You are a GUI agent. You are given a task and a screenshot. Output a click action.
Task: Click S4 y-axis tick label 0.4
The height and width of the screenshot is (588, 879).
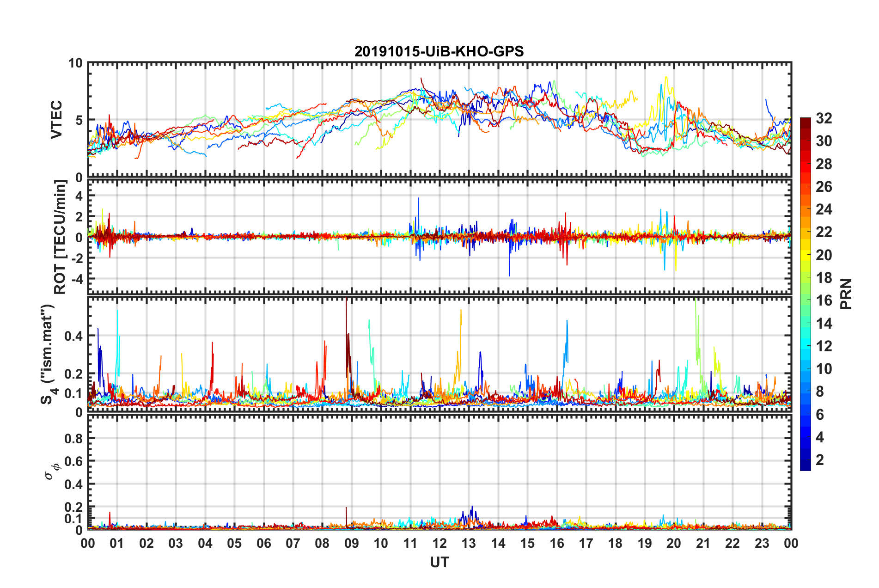coord(74,336)
